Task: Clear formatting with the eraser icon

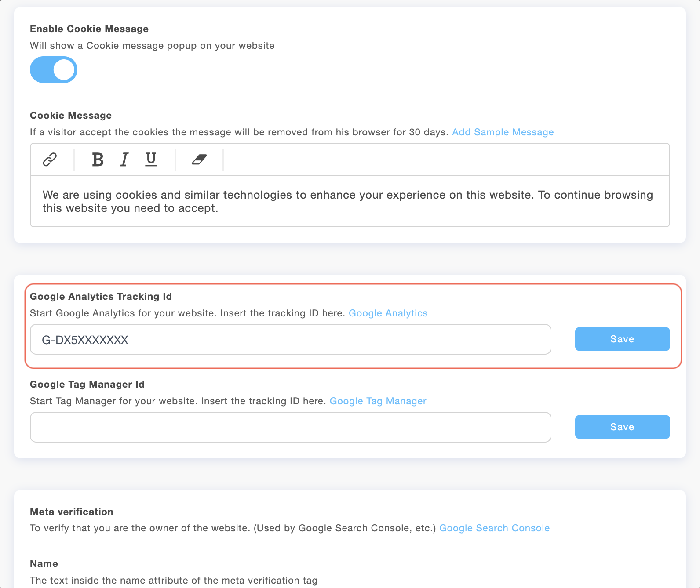Action: pos(199,160)
